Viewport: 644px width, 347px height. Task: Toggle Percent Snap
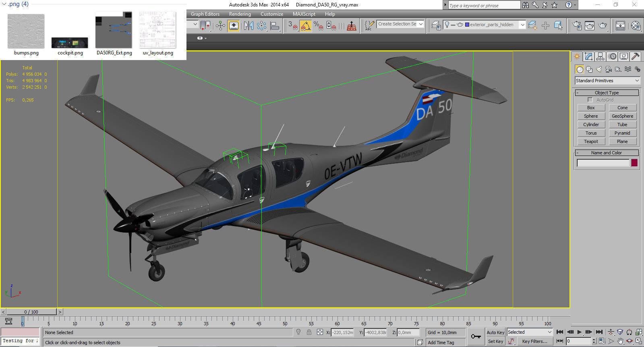tap(318, 26)
